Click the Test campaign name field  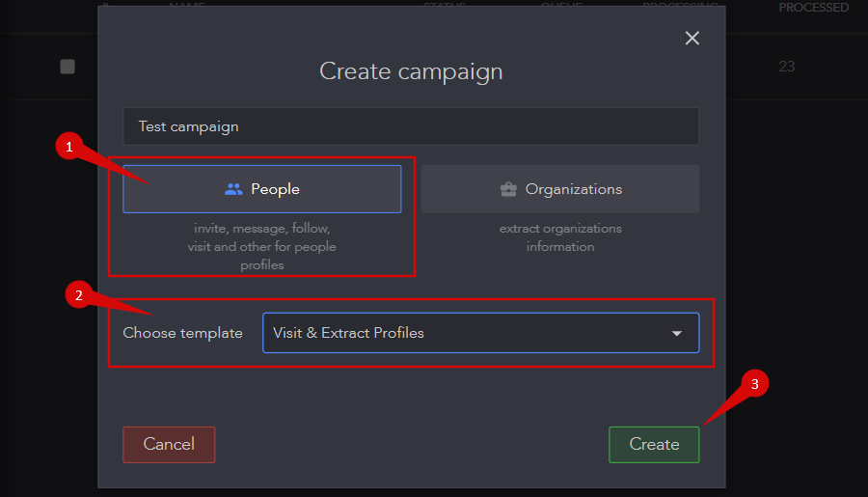410,126
